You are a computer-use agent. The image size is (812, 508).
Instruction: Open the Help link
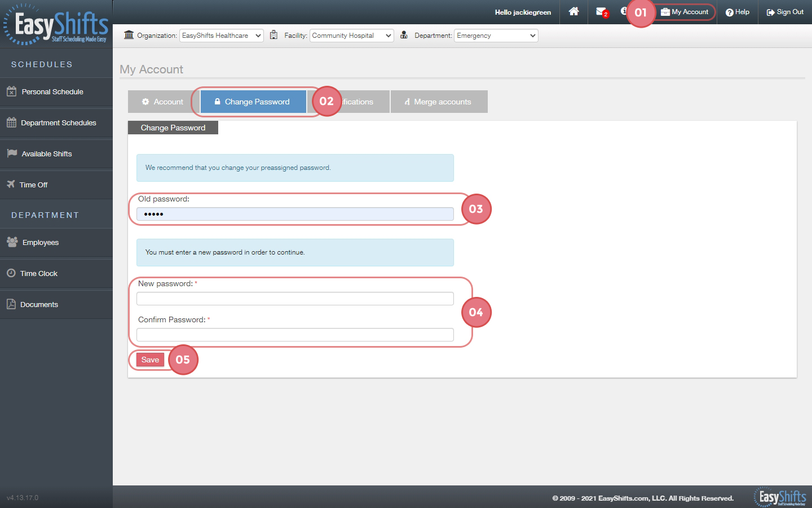[x=738, y=12]
